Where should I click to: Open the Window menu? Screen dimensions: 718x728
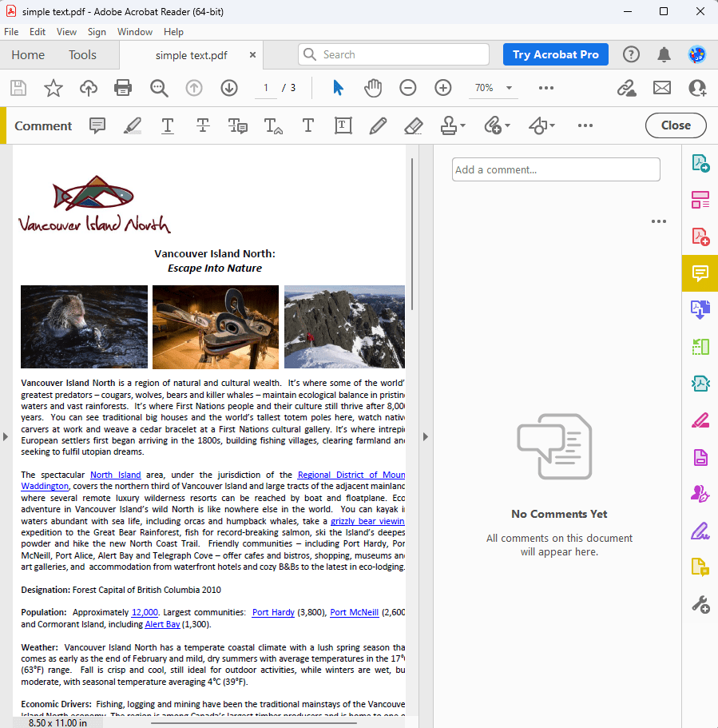click(x=135, y=32)
